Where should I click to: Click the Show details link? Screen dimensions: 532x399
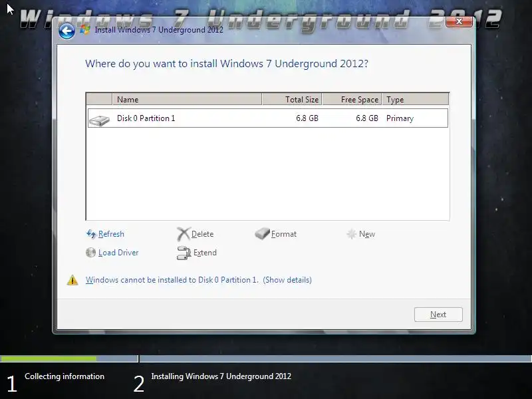tap(287, 280)
